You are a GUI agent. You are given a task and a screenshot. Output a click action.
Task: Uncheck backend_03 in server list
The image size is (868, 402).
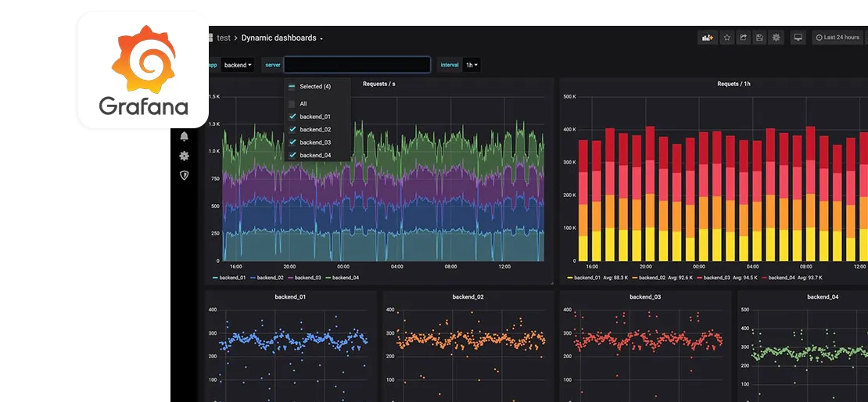[292, 142]
